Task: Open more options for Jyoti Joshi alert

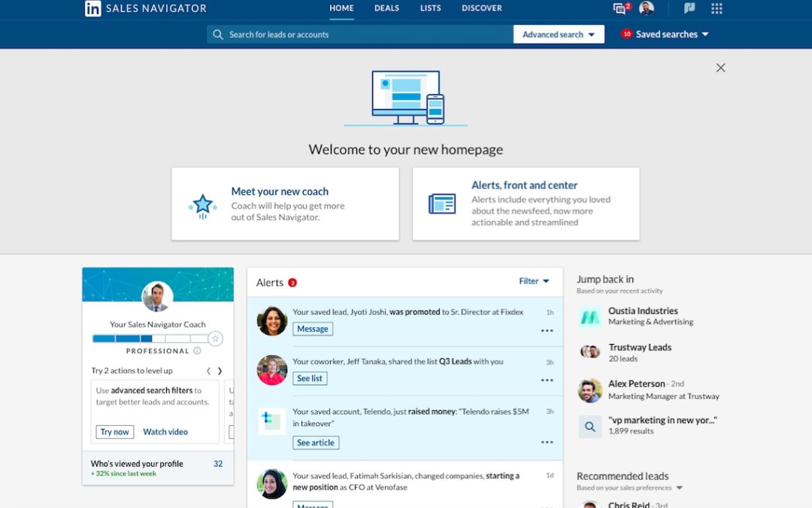Action: (547, 330)
